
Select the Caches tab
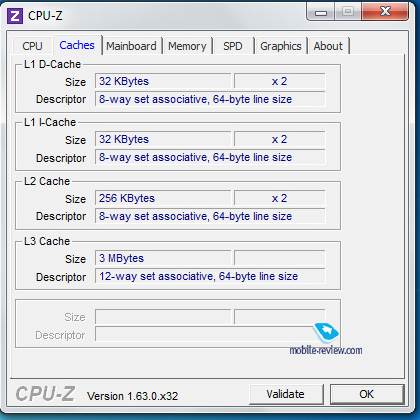click(77, 45)
